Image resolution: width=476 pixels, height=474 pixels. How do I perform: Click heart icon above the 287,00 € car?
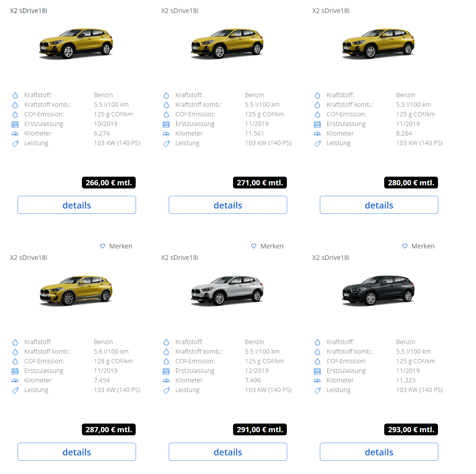[x=103, y=246]
